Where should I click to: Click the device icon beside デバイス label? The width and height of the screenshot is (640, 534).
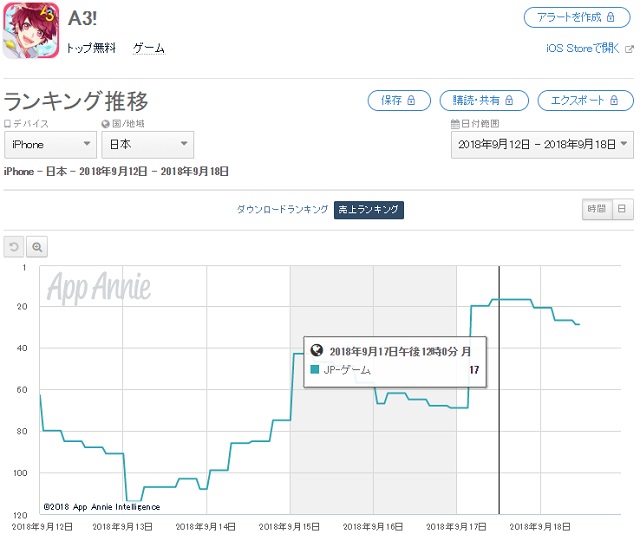tap(8, 124)
